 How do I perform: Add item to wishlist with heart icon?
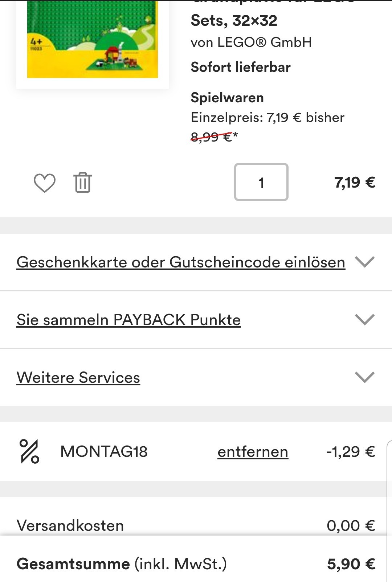pos(45,183)
